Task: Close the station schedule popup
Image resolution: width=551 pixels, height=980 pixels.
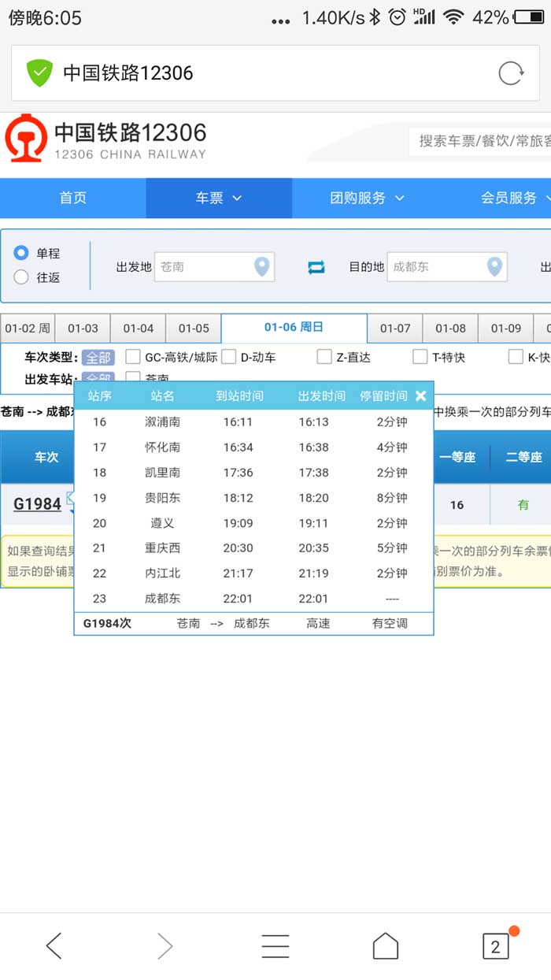Action: 421,395
